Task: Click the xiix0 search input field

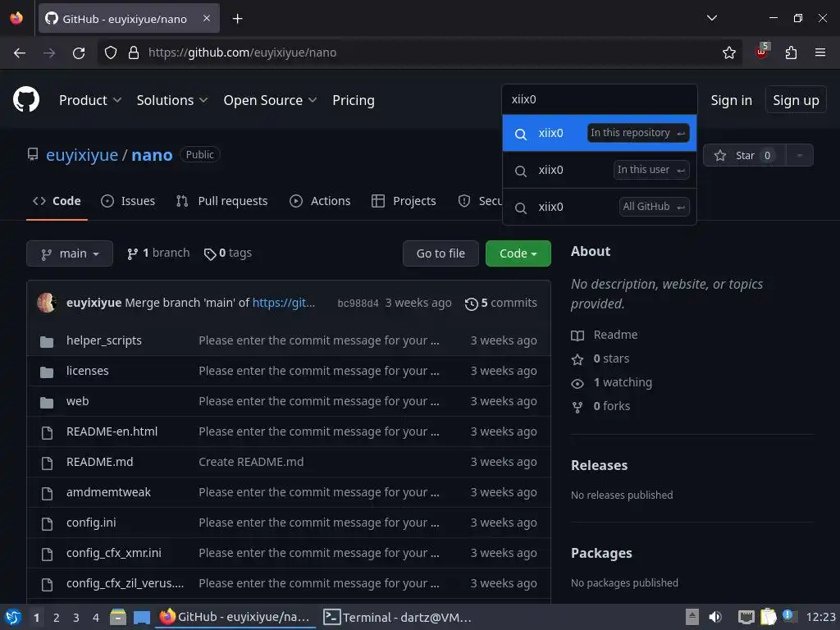Action: tap(600, 99)
